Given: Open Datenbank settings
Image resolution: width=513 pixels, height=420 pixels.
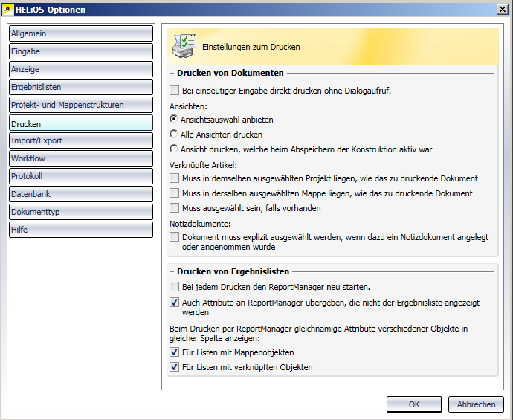Looking at the screenshot, I should click(81, 194).
